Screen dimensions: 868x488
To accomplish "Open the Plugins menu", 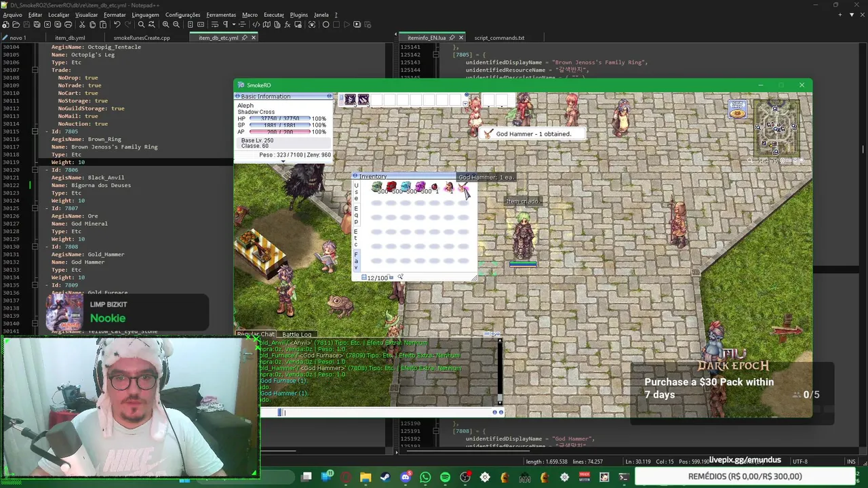I will [298, 14].
